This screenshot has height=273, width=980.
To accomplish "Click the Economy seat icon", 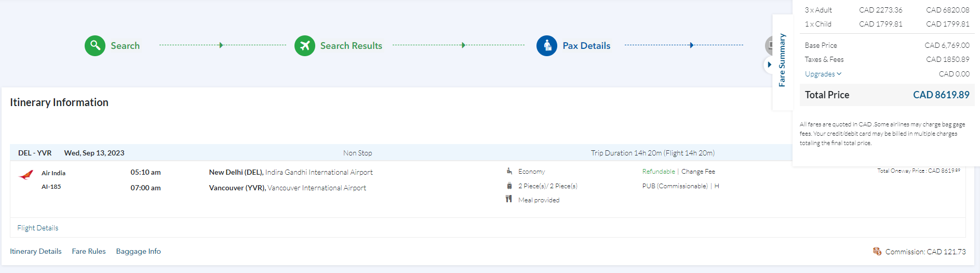I will pos(509,171).
